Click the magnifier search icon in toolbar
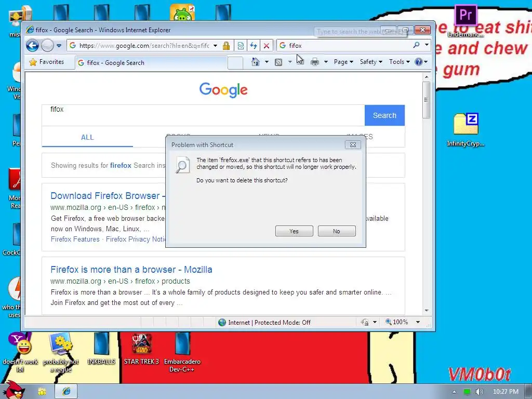The width and height of the screenshot is (532, 399). [x=416, y=45]
